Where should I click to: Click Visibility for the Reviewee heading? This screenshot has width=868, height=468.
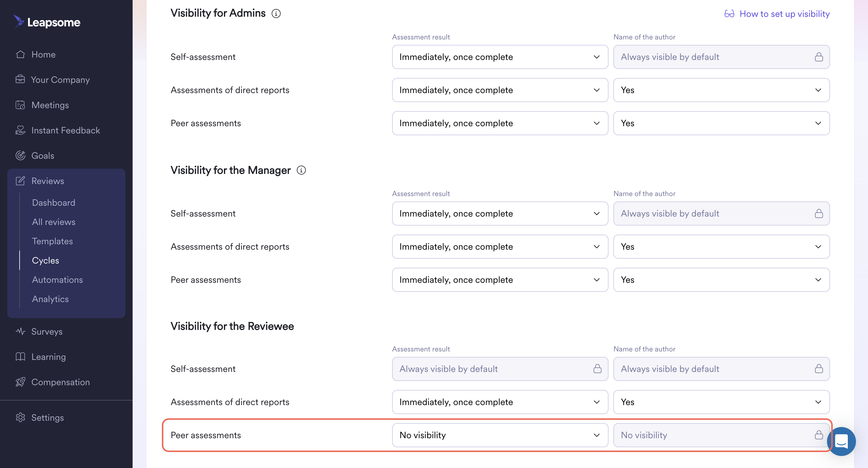[x=232, y=326]
